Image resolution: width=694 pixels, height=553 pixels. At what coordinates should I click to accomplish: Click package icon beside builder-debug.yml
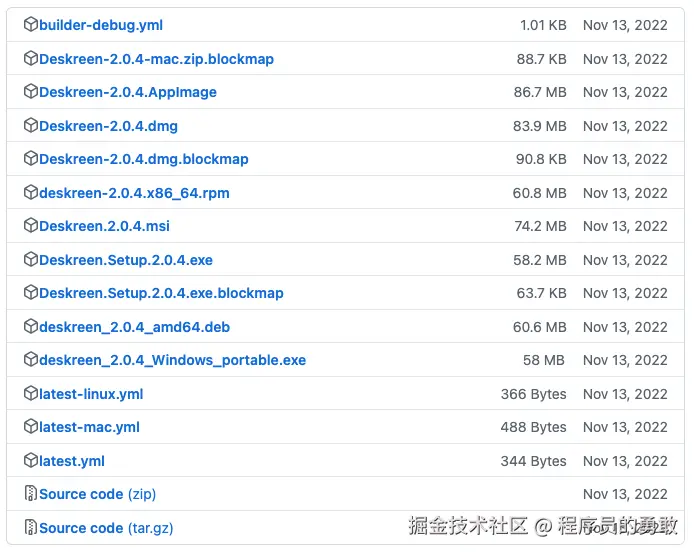click(x=31, y=25)
